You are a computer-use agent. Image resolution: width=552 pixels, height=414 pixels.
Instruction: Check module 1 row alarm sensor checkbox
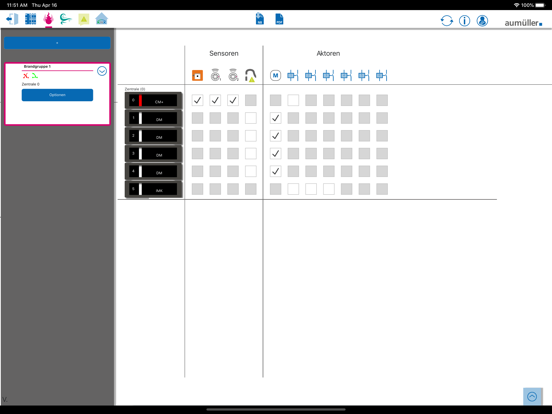[251, 118]
